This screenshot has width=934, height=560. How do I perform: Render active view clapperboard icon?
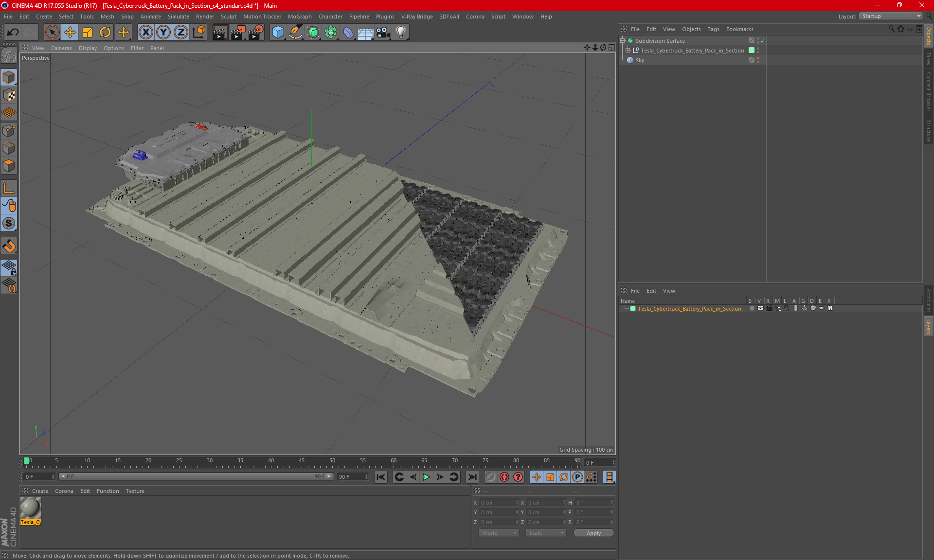(220, 33)
